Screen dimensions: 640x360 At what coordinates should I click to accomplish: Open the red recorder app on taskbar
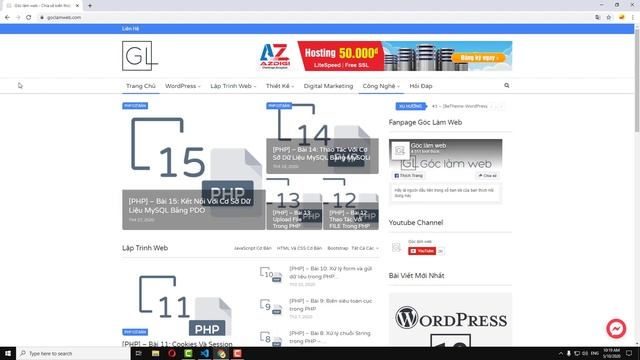[238, 353]
